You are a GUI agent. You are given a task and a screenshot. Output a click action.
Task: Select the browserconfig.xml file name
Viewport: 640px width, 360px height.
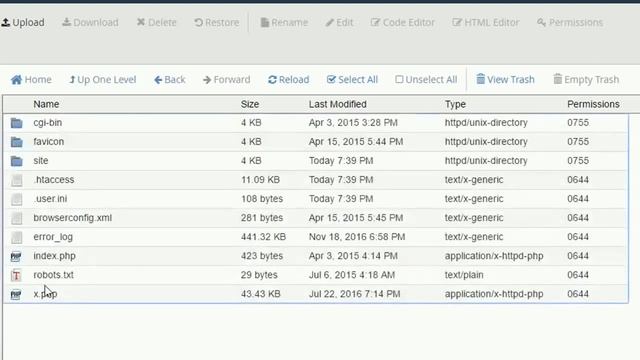[73, 218]
